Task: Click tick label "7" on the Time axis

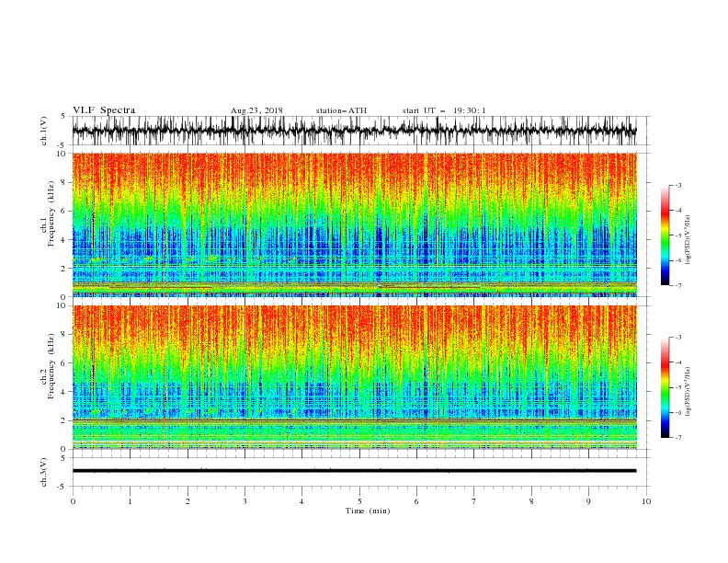Action: coord(473,501)
